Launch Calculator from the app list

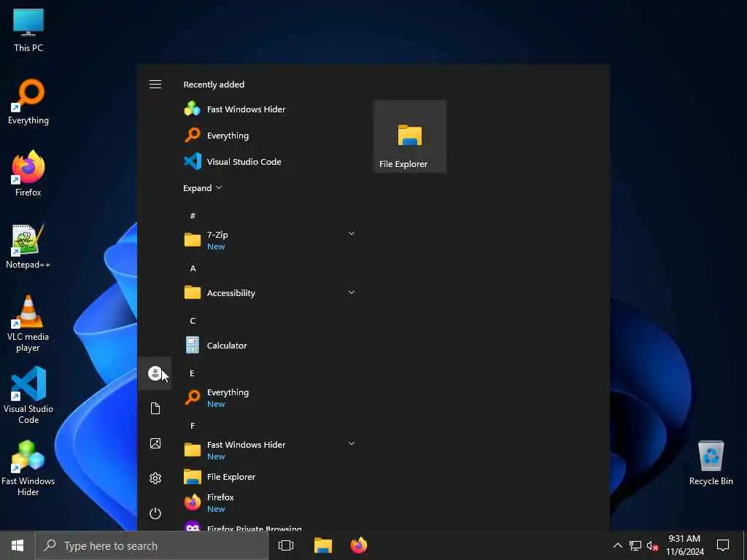tap(270, 345)
